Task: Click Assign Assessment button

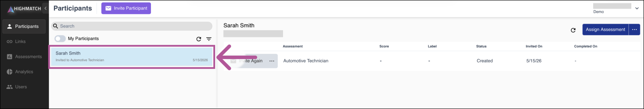Action: (605, 30)
